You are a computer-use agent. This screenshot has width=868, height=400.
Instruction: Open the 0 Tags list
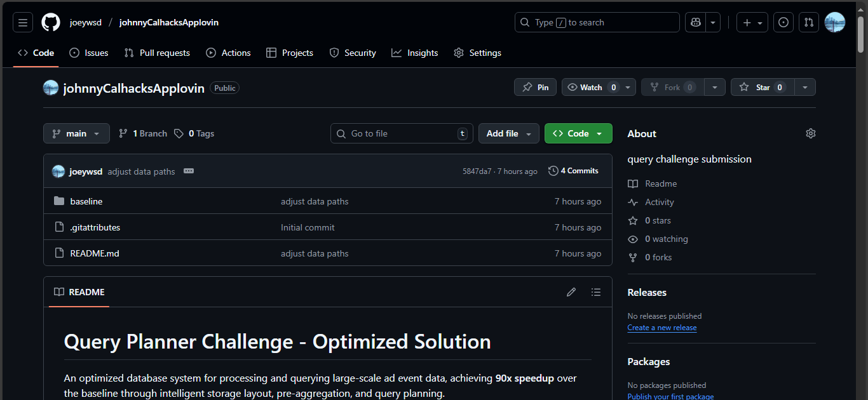pos(194,133)
